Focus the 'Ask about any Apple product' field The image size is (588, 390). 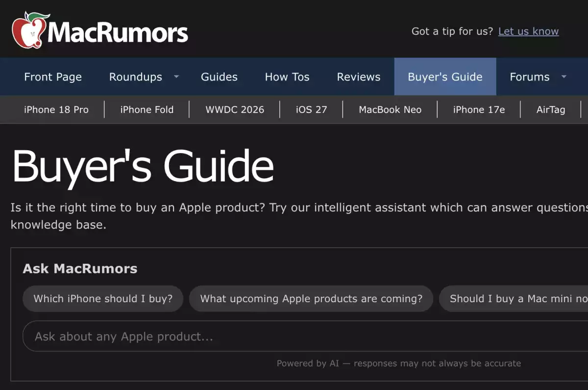point(305,337)
